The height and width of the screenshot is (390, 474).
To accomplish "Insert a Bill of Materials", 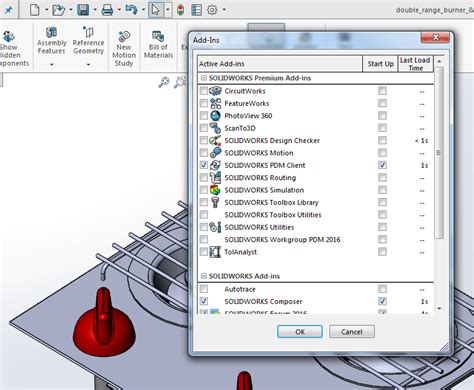I will (x=158, y=44).
